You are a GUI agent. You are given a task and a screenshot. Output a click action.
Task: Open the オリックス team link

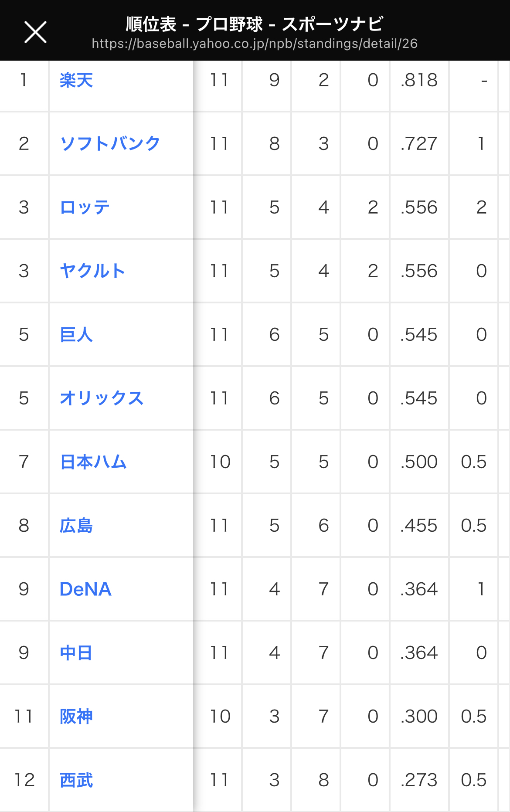click(x=102, y=398)
